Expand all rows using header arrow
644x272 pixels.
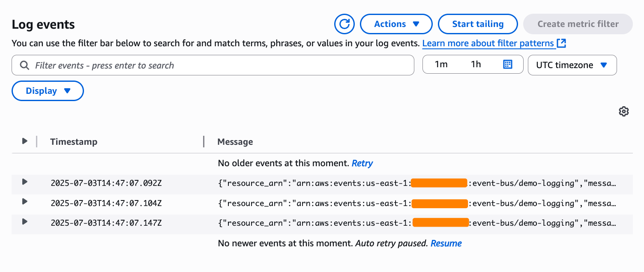point(25,141)
